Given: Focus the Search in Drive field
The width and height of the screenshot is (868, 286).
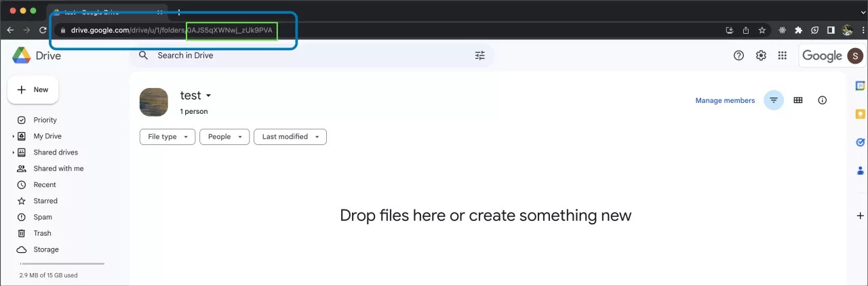Looking at the screenshot, I should (312, 56).
